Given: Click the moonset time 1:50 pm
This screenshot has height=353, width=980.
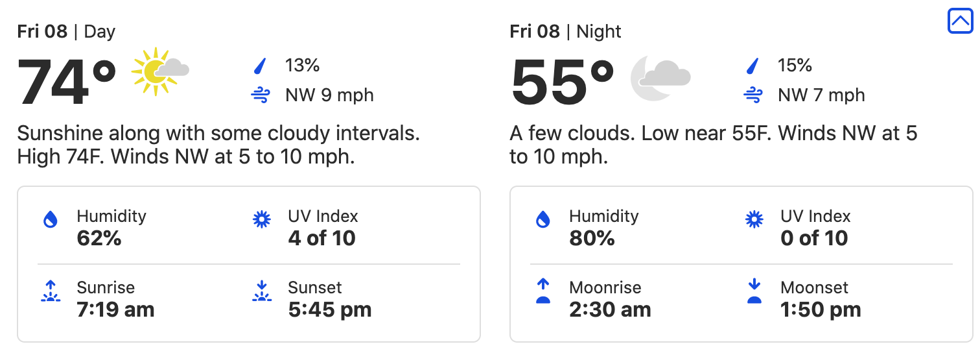Looking at the screenshot, I should coord(821,310).
